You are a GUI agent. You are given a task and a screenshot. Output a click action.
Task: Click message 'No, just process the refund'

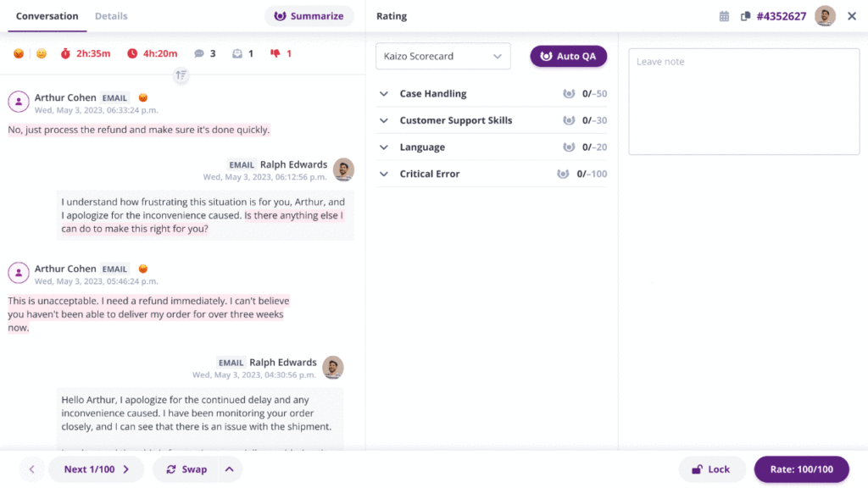139,130
